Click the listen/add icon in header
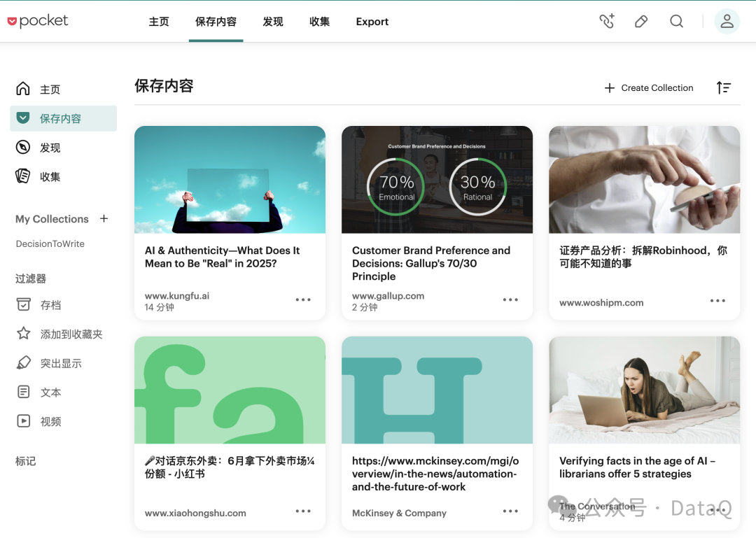This screenshot has height=538, width=756. pyautogui.click(x=607, y=21)
